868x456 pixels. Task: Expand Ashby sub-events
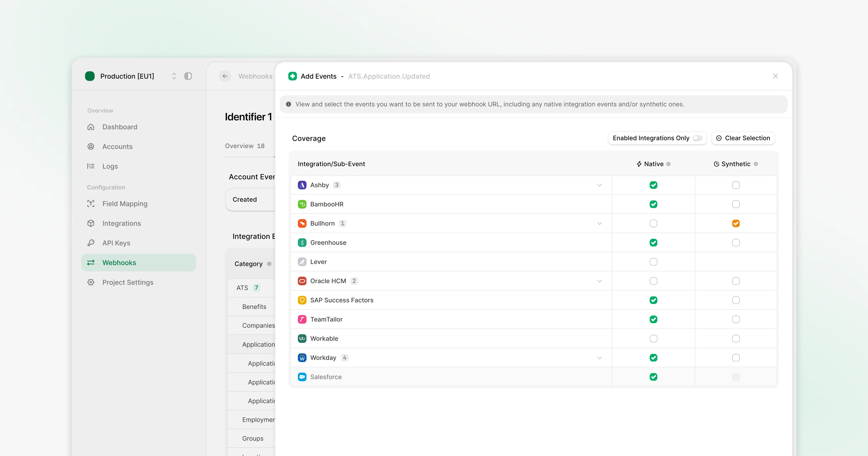coord(599,185)
